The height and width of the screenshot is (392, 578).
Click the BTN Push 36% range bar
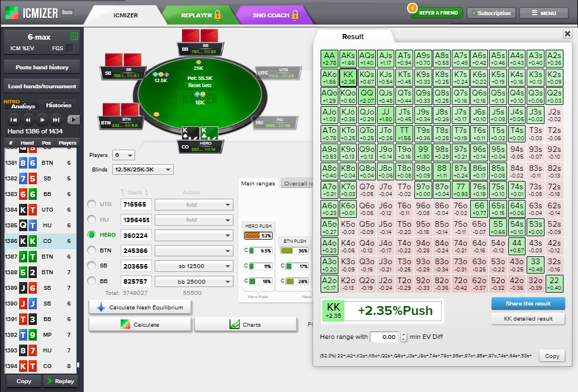click(x=294, y=251)
